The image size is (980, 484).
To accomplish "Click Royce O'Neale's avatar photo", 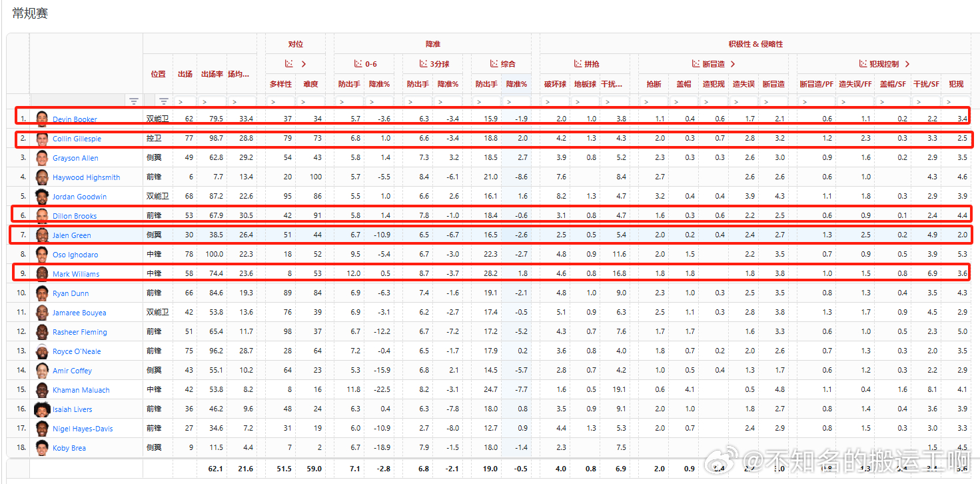I will (43, 351).
